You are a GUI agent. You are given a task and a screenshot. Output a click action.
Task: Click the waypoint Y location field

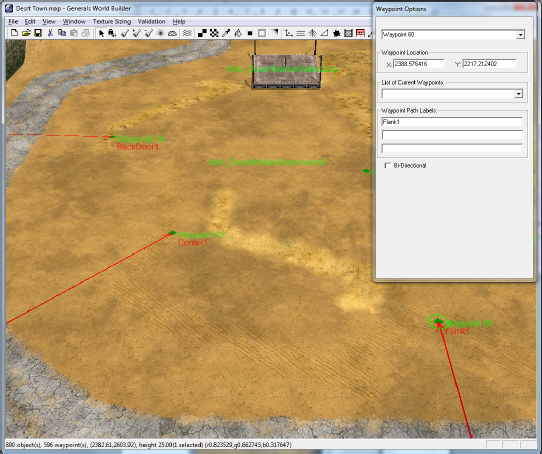(x=489, y=64)
